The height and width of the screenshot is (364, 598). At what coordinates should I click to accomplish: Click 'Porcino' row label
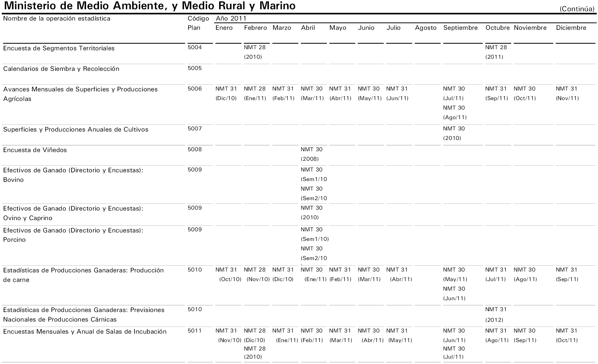click(x=14, y=240)
